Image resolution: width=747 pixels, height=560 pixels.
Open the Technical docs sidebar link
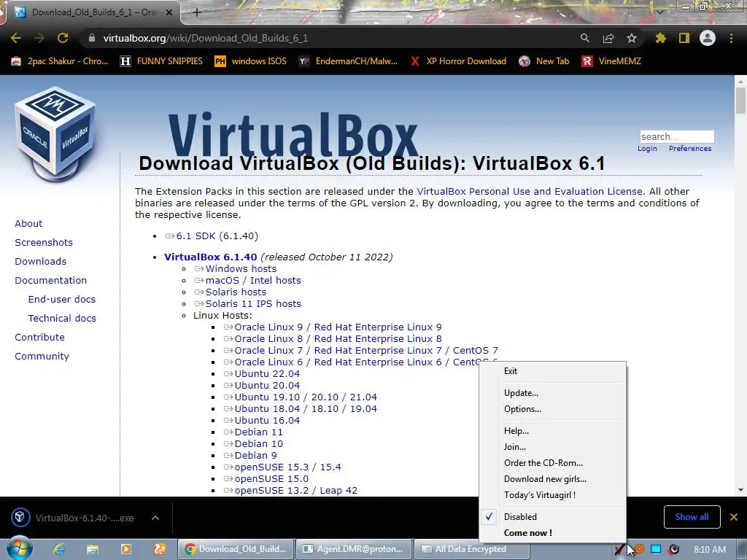coord(62,318)
